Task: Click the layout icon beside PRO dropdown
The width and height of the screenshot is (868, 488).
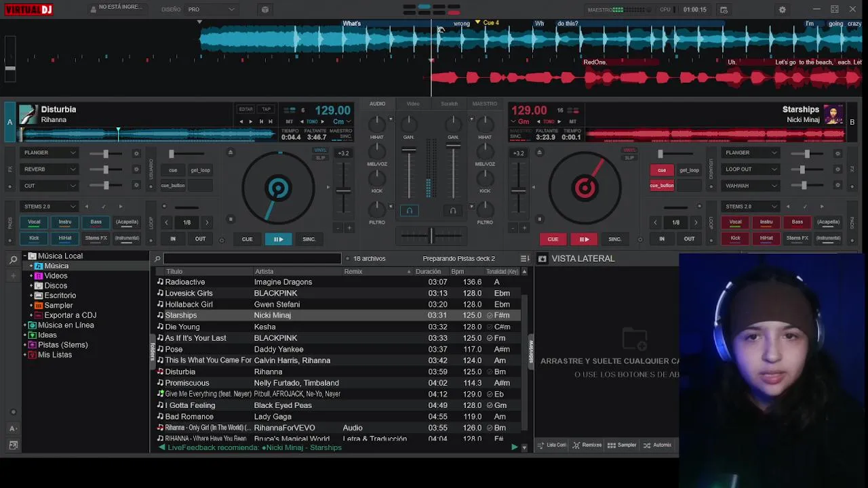Action: pos(265,9)
